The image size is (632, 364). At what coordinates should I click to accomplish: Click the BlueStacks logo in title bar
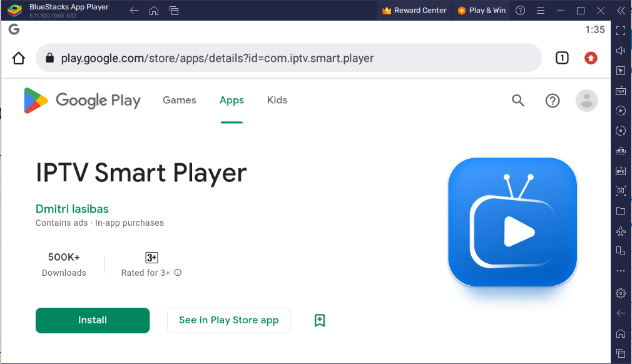[x=14, y=11]
